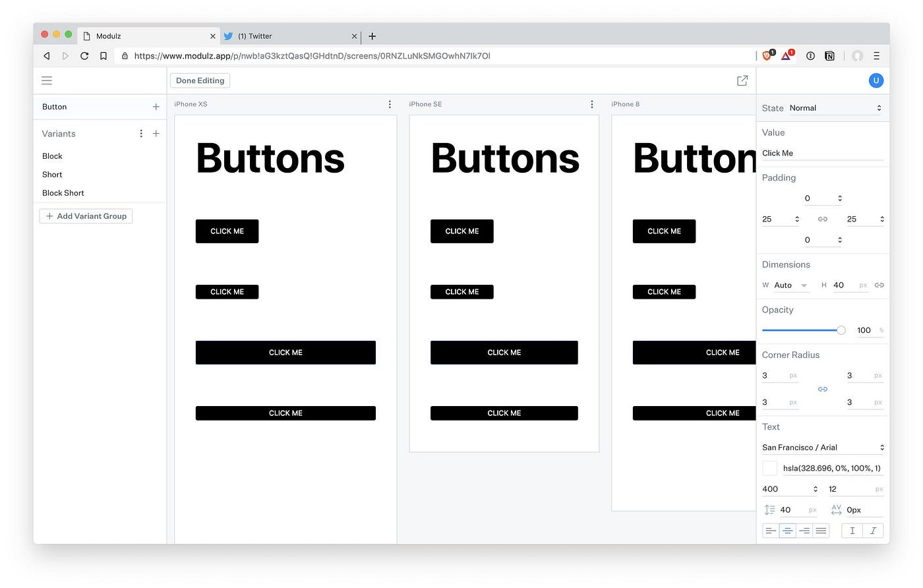Open the State dropdown showing Normal

pos(834,107)
